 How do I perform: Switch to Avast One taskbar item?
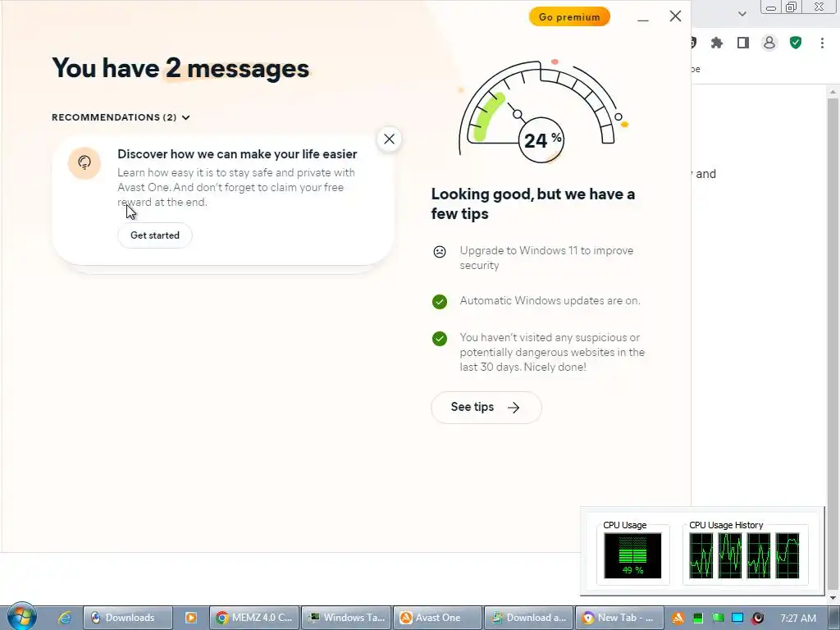(x=438, y=618)
